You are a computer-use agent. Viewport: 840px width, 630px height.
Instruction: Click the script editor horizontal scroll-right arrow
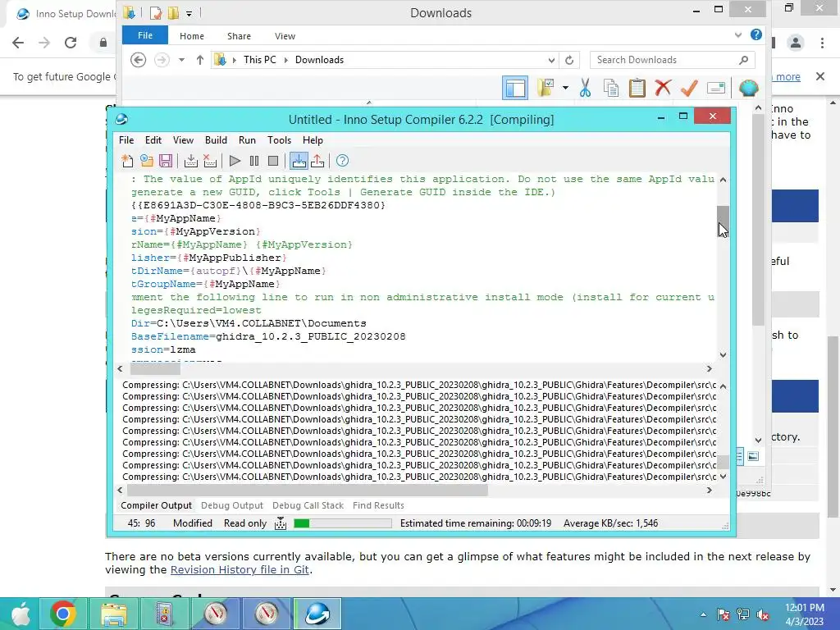710,368
